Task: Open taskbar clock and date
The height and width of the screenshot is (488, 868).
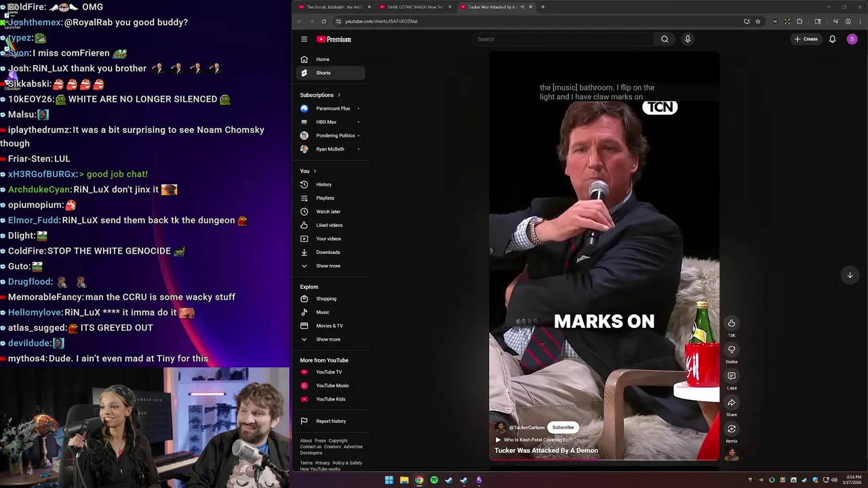Action: [852, 480]
